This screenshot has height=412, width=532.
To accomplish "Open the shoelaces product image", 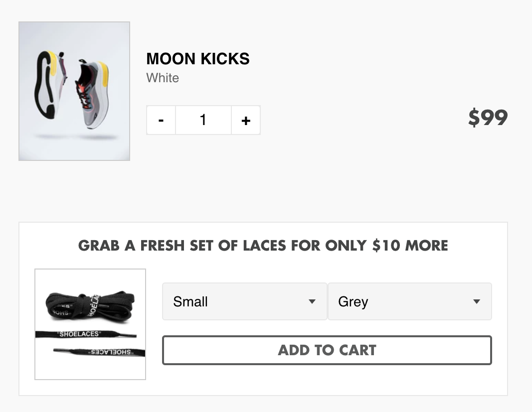I will (90, 324).
